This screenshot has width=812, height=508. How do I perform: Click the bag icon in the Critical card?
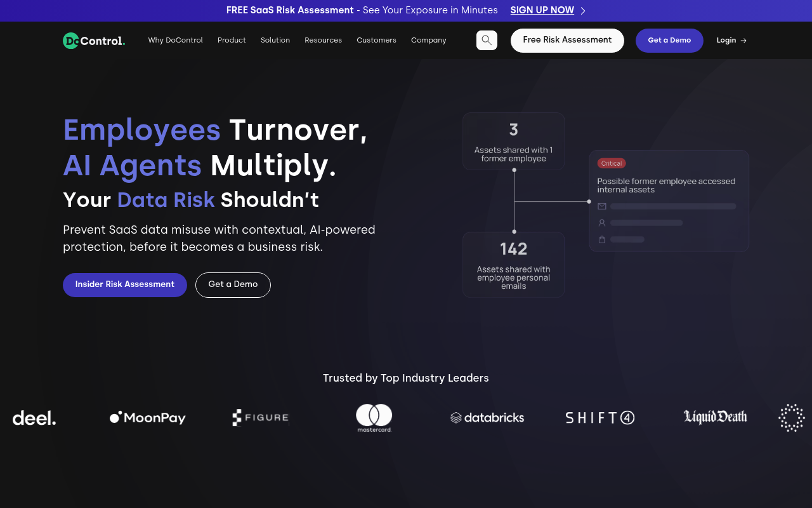[x=602, y=239]
